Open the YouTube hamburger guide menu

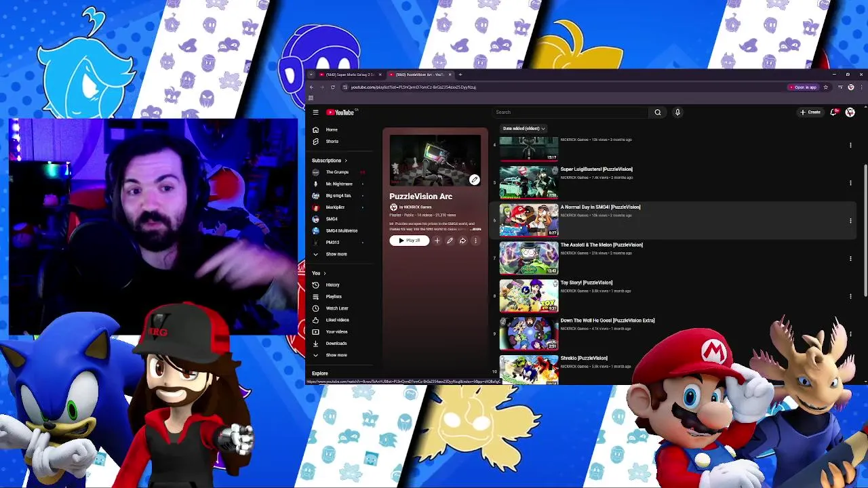315,113
